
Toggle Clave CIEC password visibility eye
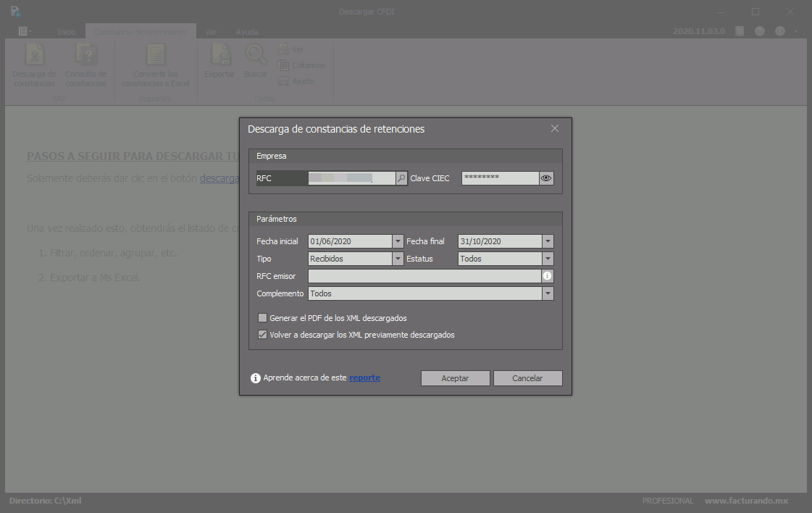(547, 178)
